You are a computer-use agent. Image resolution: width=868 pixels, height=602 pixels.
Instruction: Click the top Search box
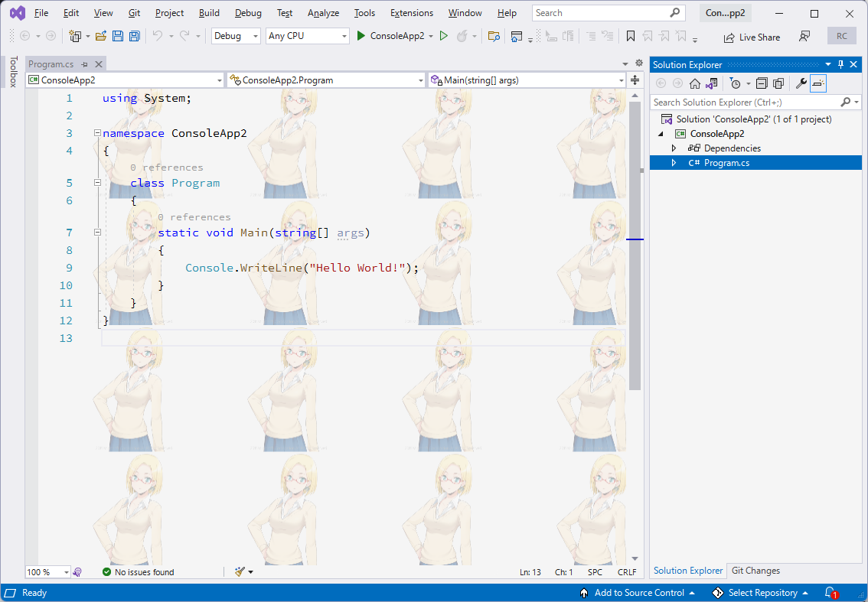point(609,13)
